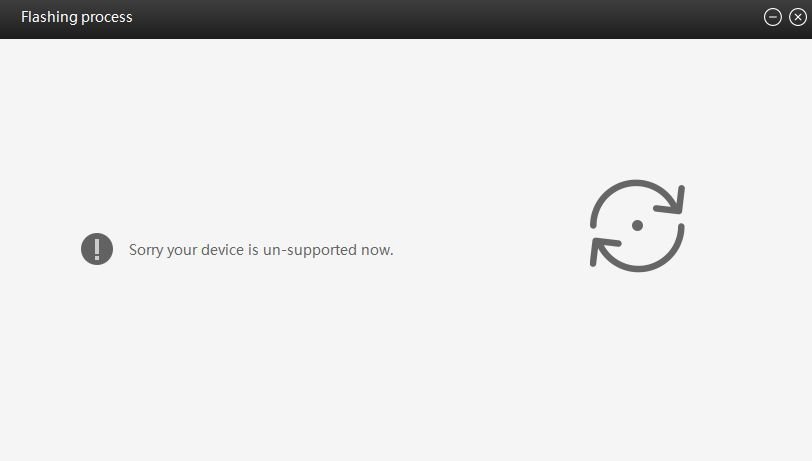Click the exclamation mark warning icon

[97, 249]
